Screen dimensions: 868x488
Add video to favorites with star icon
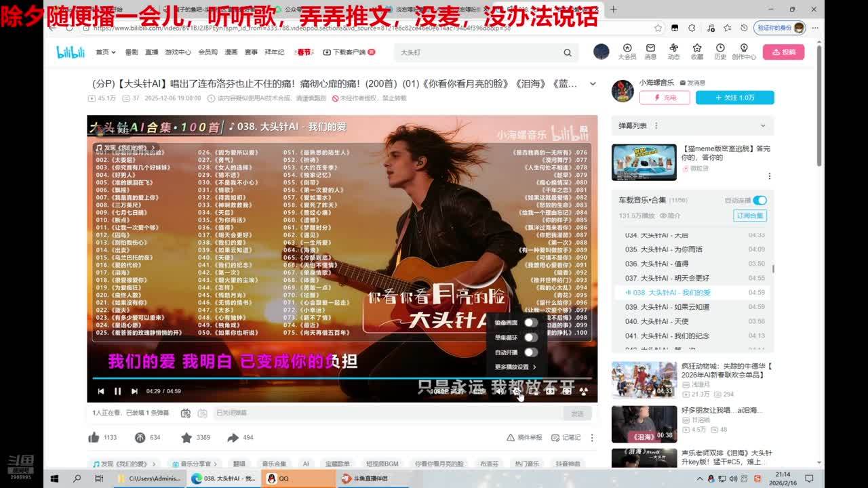[186, 438]
